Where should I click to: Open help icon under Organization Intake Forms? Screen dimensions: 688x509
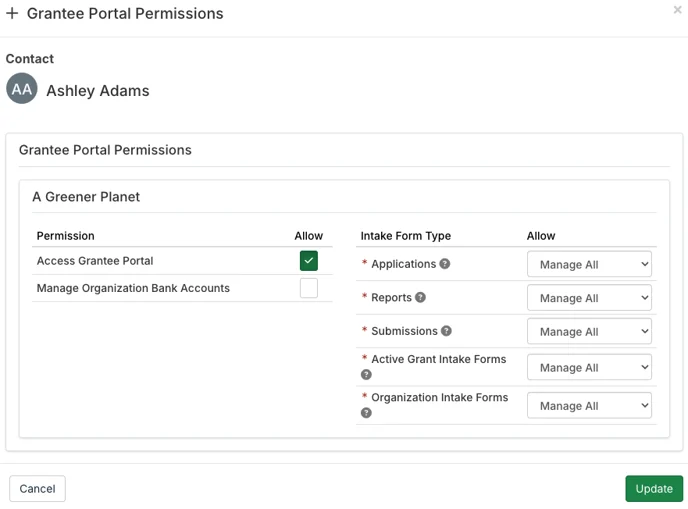[x=366, y=413]
